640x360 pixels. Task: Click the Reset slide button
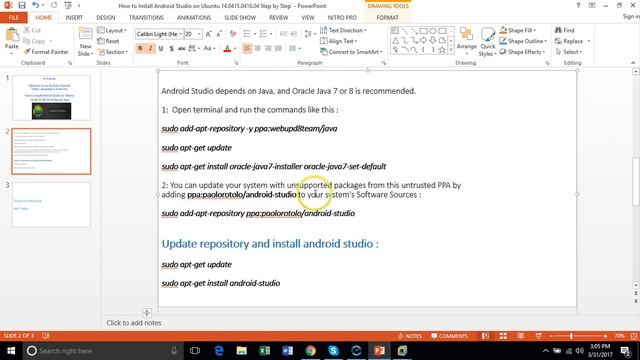(109, 41)
